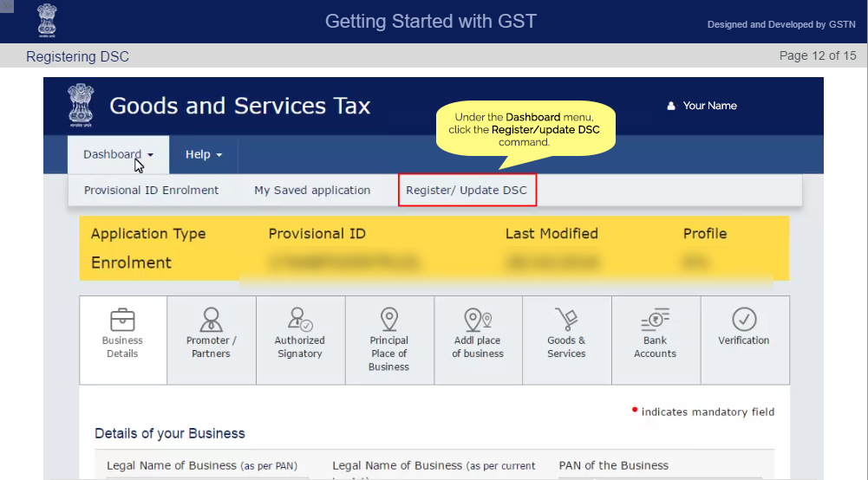The image size is (868, 480).
Task: Open My Saved application menu item
Action: coord(312,191)
